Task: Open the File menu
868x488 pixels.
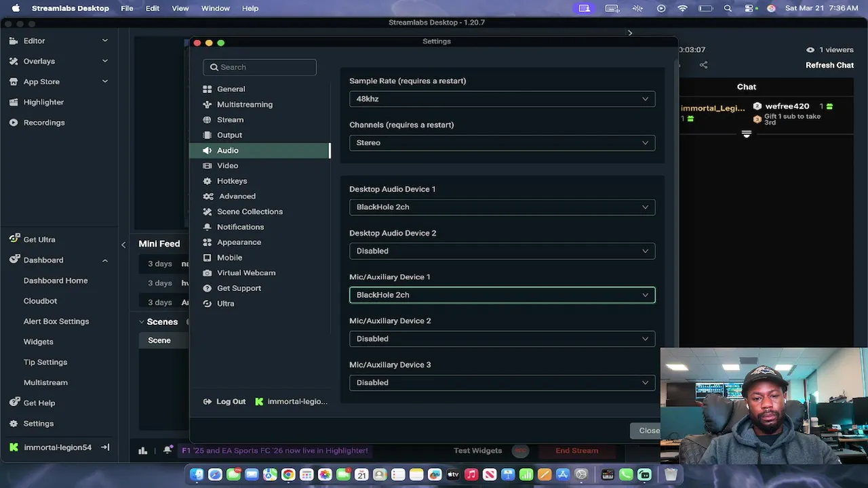Action: tap(127, 8)
